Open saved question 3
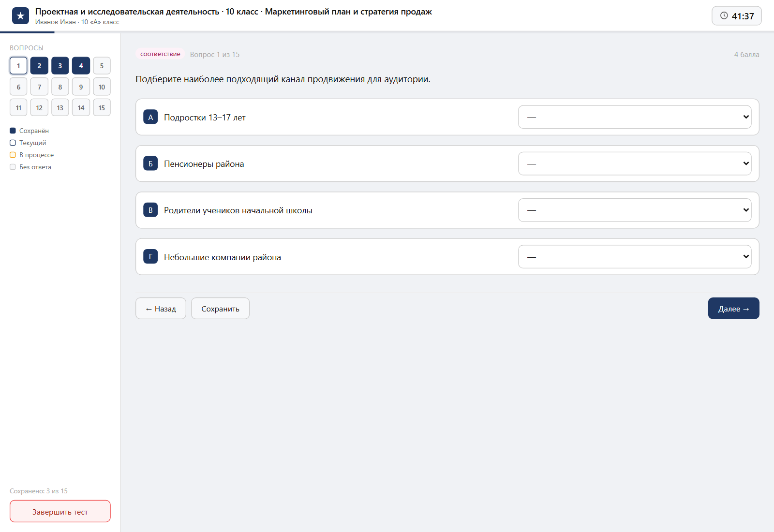 coord(60,66)
